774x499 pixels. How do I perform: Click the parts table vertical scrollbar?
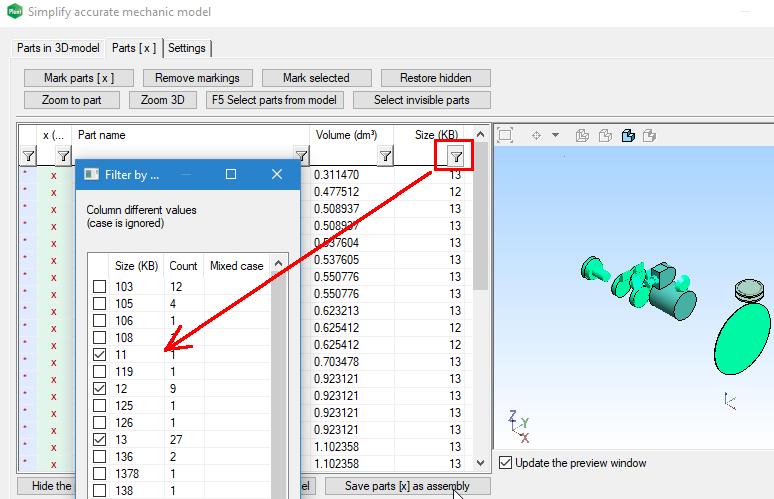[x=480, y=300]
